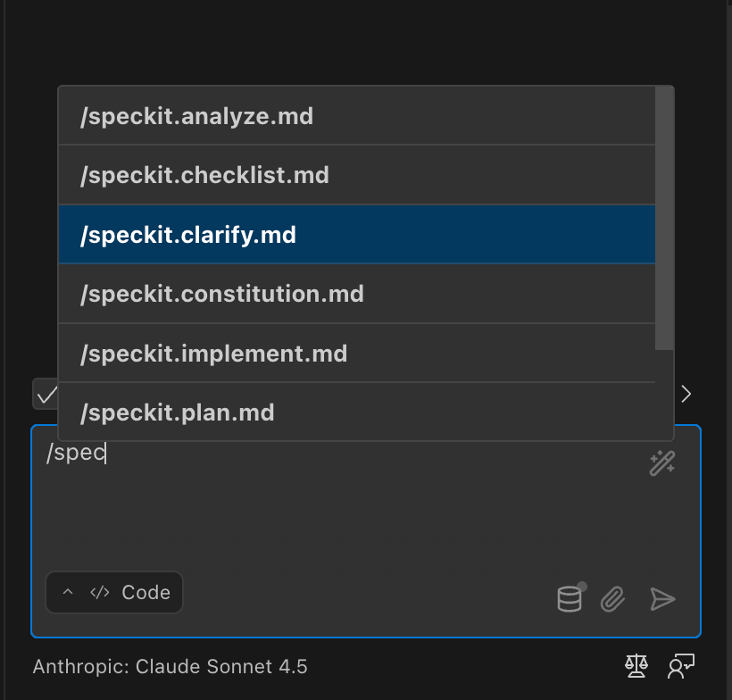Choose /speckit.implement.md from suggestions
732x700 pixels.
[357, 353]
